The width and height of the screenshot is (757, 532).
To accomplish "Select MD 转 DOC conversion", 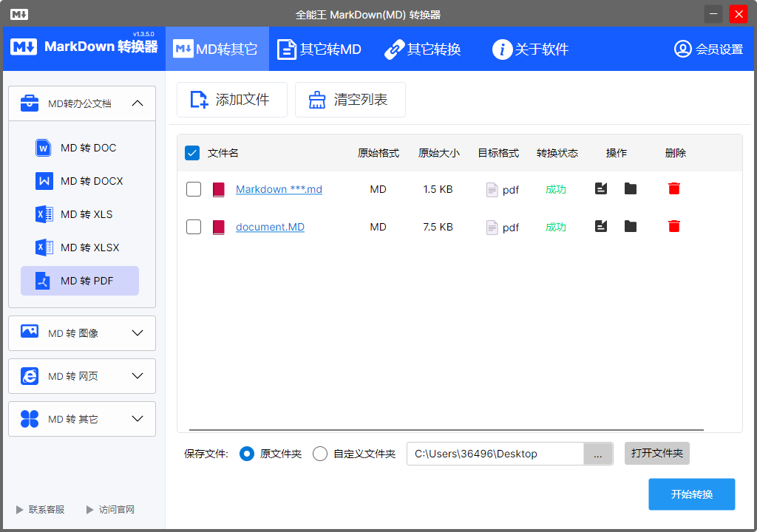I will 80,148.
